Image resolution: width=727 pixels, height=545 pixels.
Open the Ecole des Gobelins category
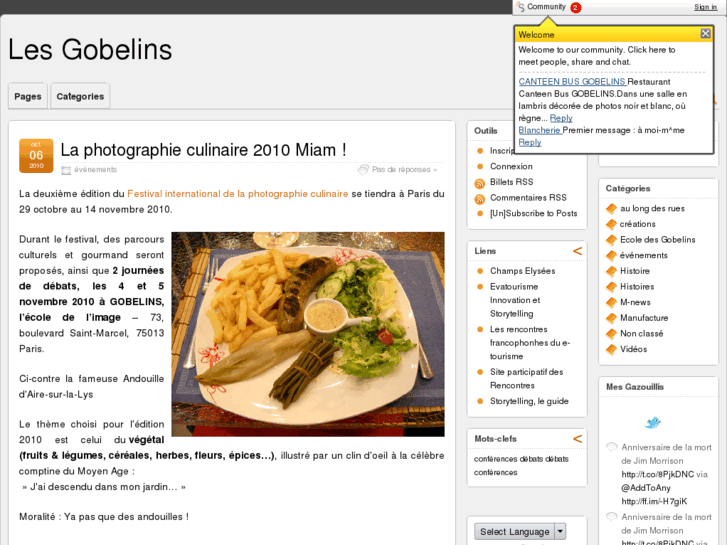click(657, 240)
